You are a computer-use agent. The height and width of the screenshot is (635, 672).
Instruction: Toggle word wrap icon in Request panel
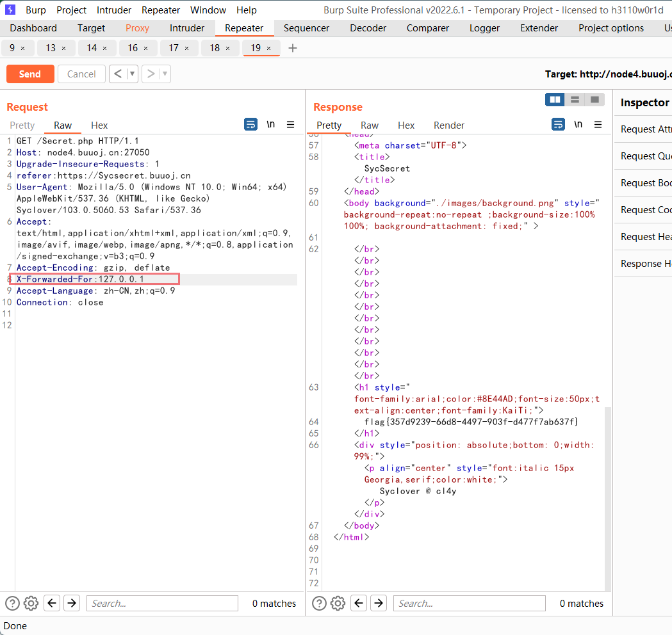[251, 125]
